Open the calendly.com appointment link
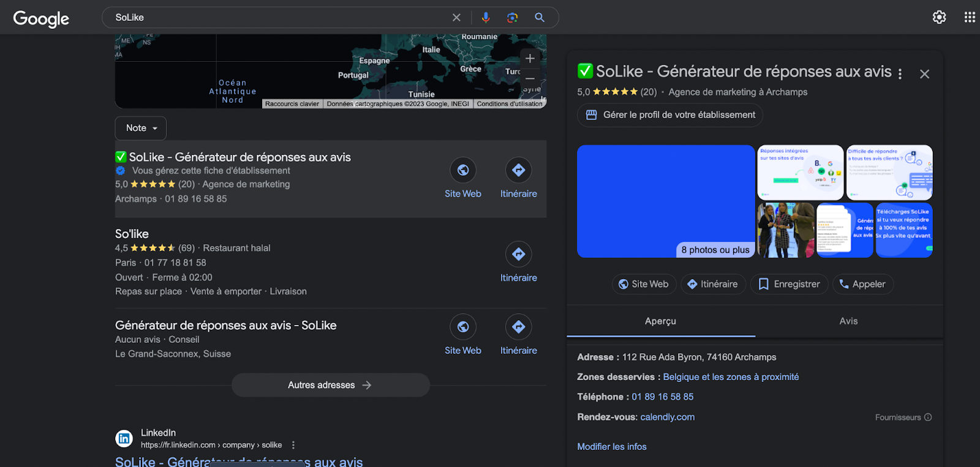The width and height of the screenshot is (980, 467). [667, 417]
